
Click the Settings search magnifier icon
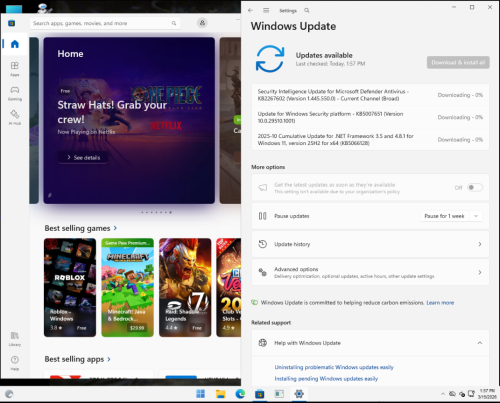[x=307, y=10]
